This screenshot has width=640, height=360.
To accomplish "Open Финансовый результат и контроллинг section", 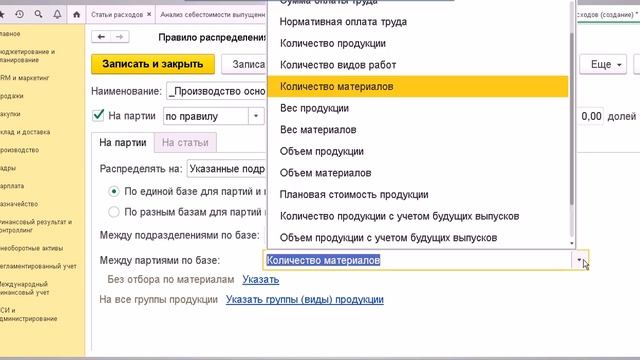I will click(x=36, y=226).
